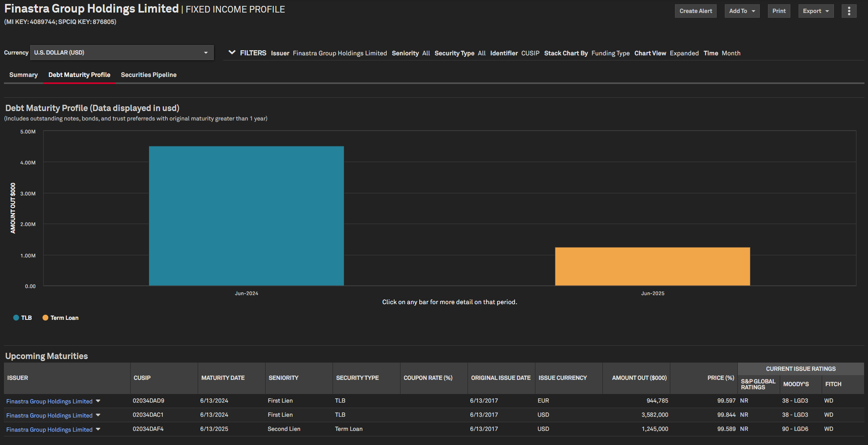The width and height of the screenshot is (868, 445).
Task: Toggle the Term Loan legend marker
Action: 45,318
